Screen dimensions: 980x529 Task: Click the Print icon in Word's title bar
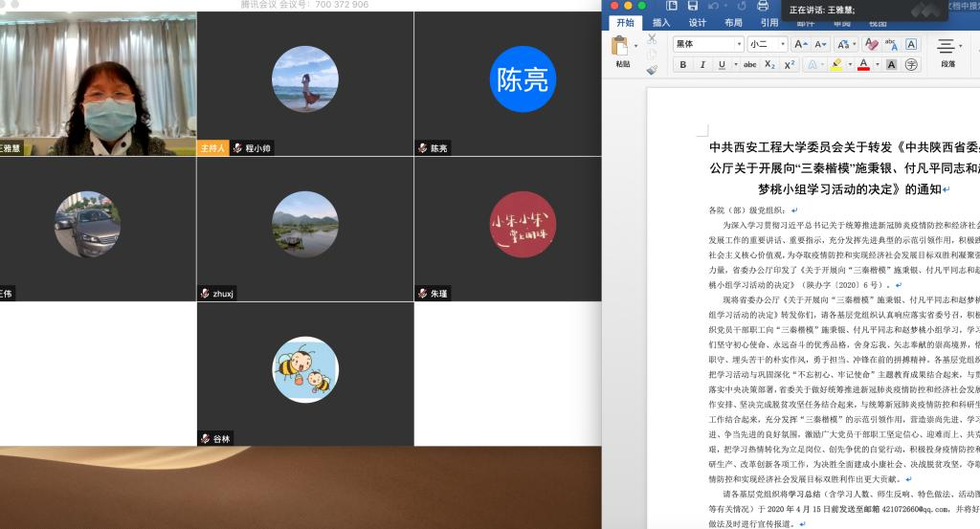tap(763, 6)
